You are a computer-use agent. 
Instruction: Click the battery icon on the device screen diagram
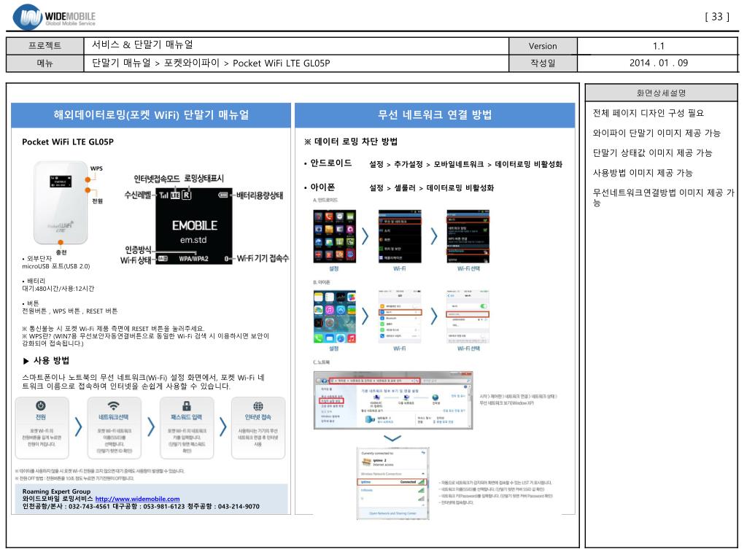pyautogui.click(x=223, y=195)
